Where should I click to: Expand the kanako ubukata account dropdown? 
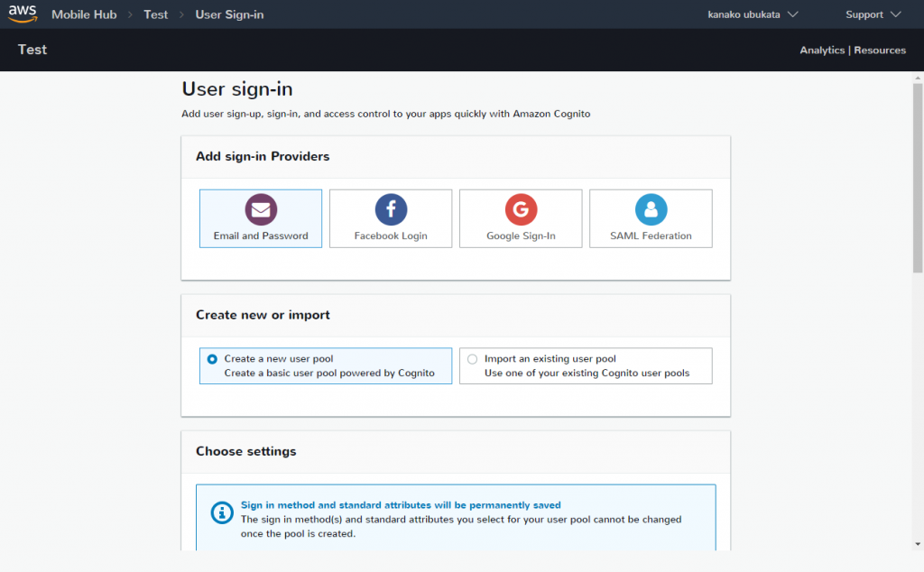pos(753,14)
